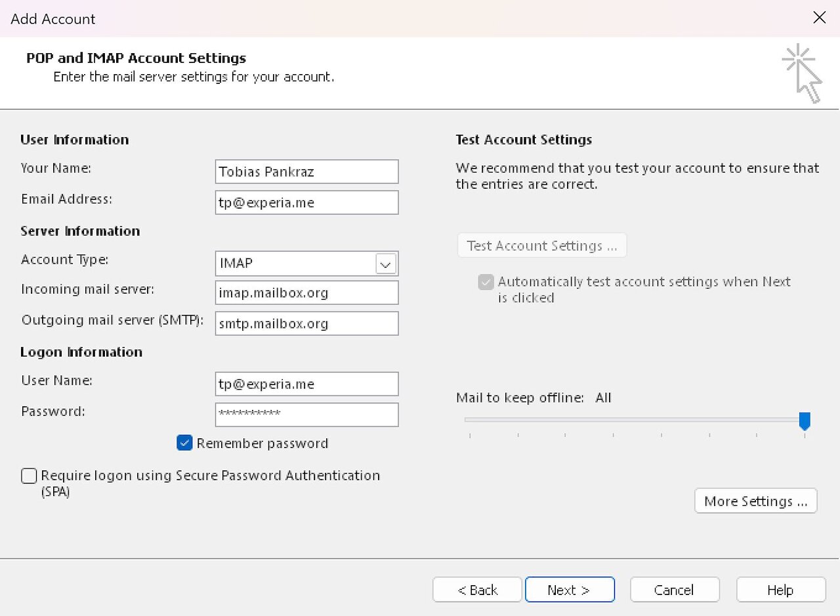
Task: Click the Password field
Action: (x=306, y=415)
